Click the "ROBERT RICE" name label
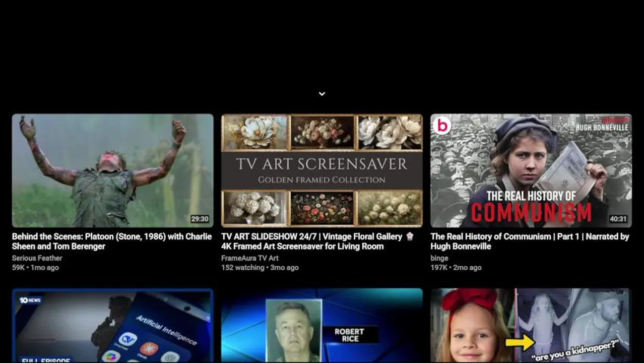 click(x=349, y=335)
